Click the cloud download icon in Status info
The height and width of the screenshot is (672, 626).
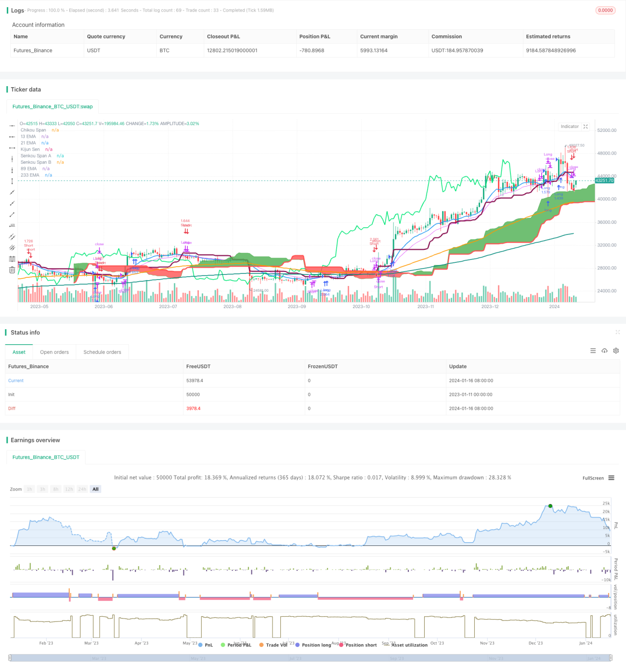pyautogui.click(x=604, y=351)
